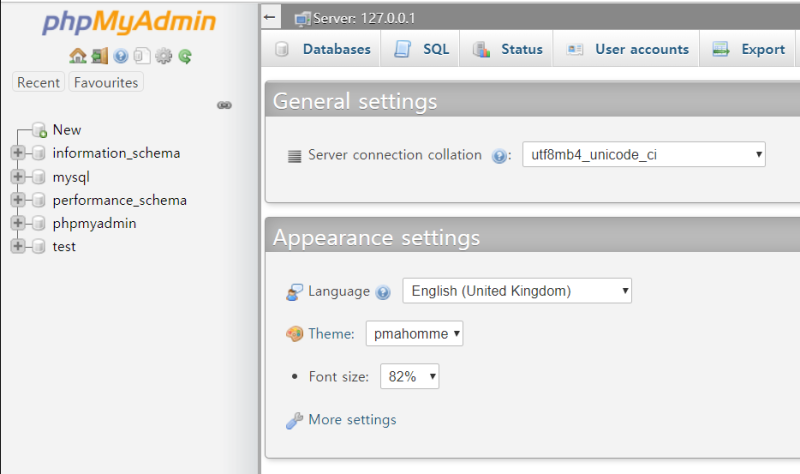800x474 pixels.
Task: Click the log out door icon
Action: [x=99, y=56]
